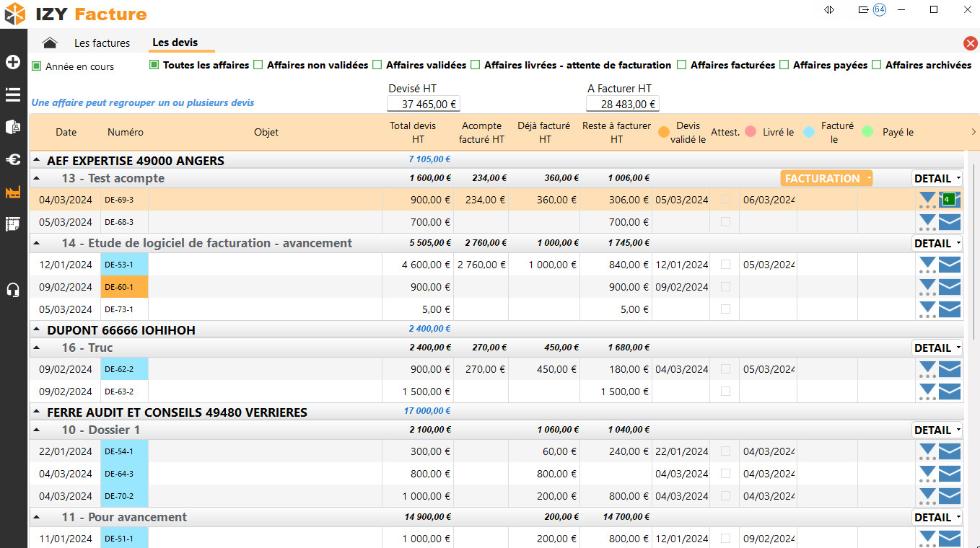Open the orange FACTURATION dropdown
This screenshot has width=980, height=548.
826,178
